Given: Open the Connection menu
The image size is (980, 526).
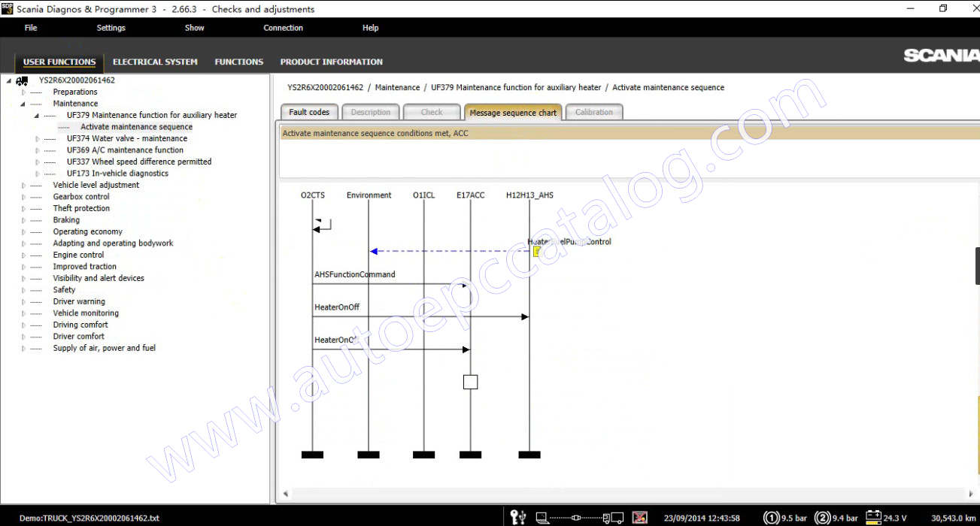Looking at the screenshot, I should [284, 28].
